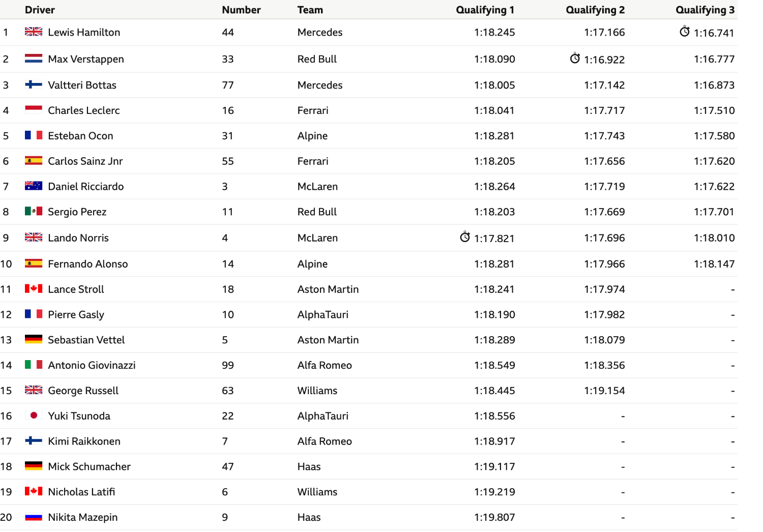Click the Qualifying 3 column header
The image size is (763, 532).
(705, 10)
